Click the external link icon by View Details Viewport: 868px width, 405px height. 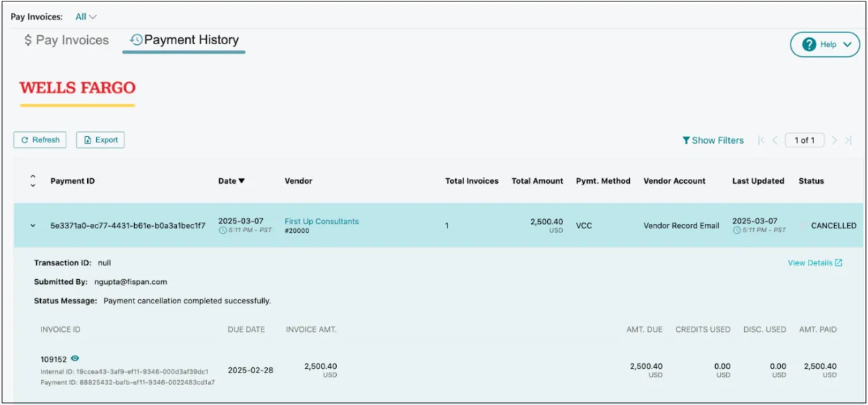click(839, 263)
